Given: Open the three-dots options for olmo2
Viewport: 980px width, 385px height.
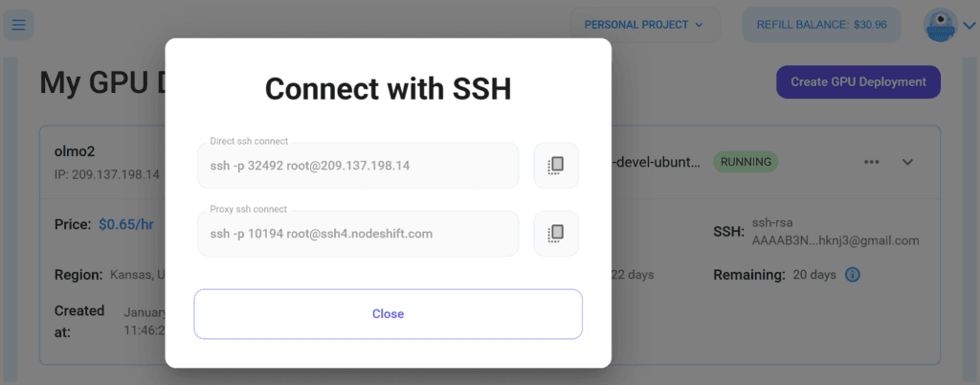Looking at the screenshot, I should [x=871, y=162].
